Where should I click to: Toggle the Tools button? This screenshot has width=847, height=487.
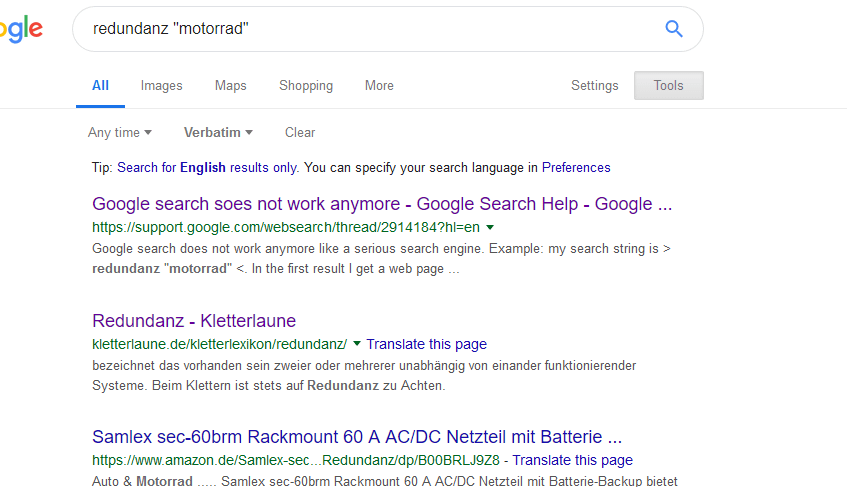click(668, 86)
